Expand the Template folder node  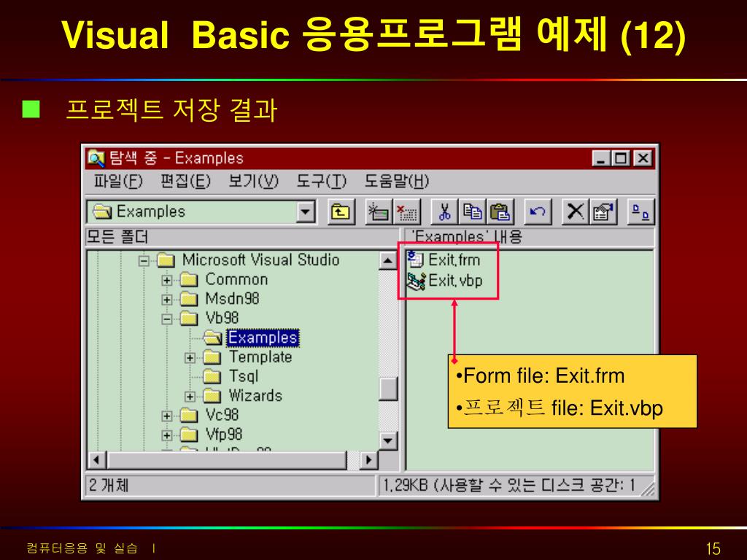[x=190, y=358]
